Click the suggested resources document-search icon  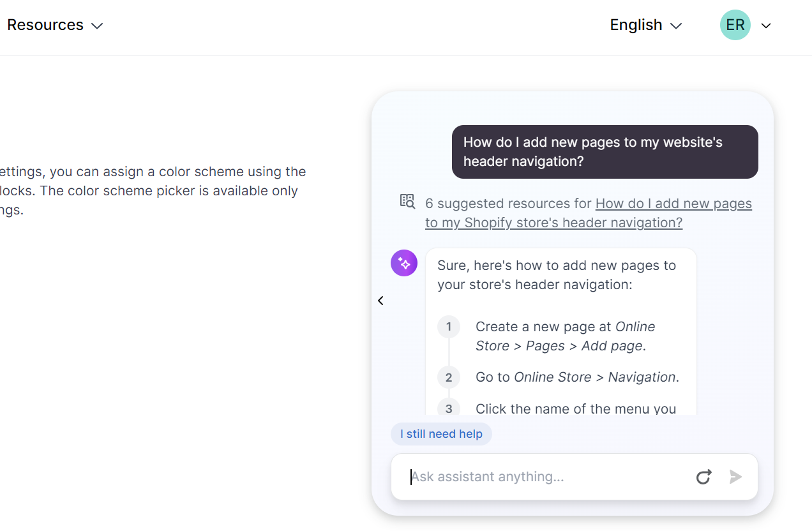coord(407,200)
